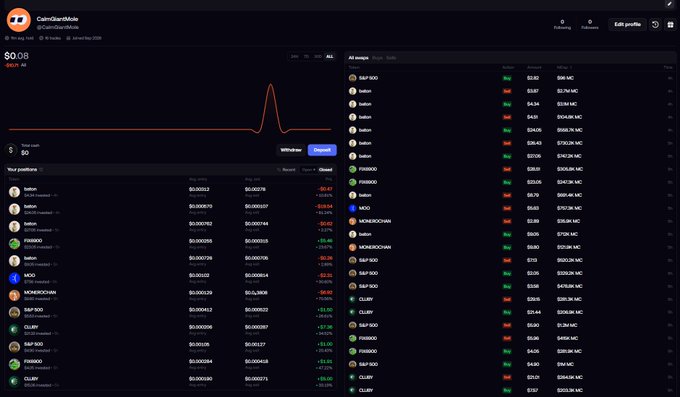The image size is (680, 397).
Task: Show Closed positions
Action: pyautogui.click(x=326, y=170)
